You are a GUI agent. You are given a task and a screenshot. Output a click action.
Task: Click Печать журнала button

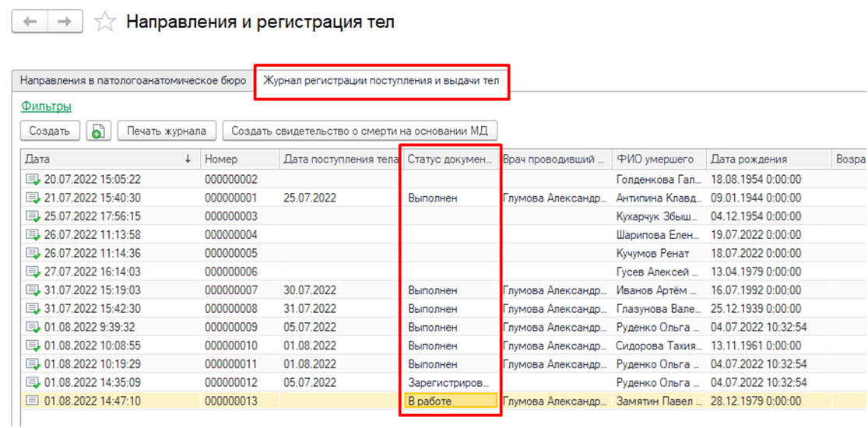167,131
